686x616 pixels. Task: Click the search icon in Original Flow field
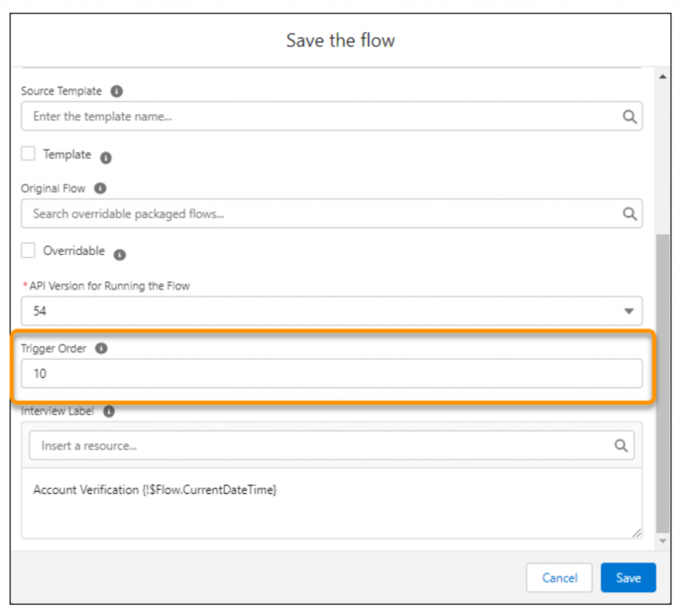point(629,214)
